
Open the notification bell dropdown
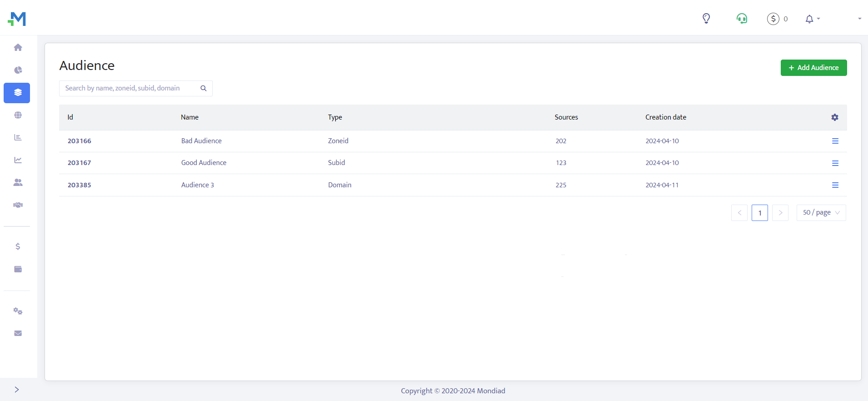812,19
